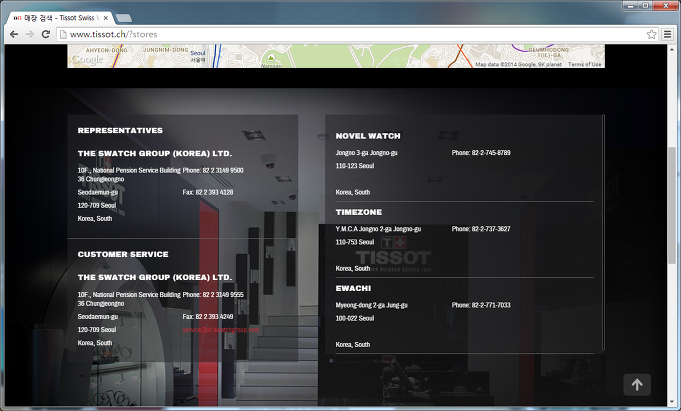Select the Tissot Swiss tab
The width and height of the screenshot is (681, 411).
[x=59, y=18]
